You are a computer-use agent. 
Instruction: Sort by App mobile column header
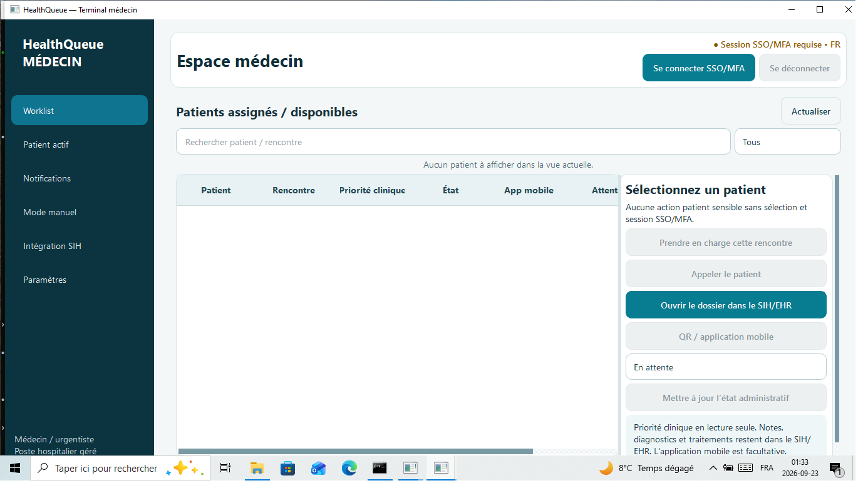(x=529, y=190)
